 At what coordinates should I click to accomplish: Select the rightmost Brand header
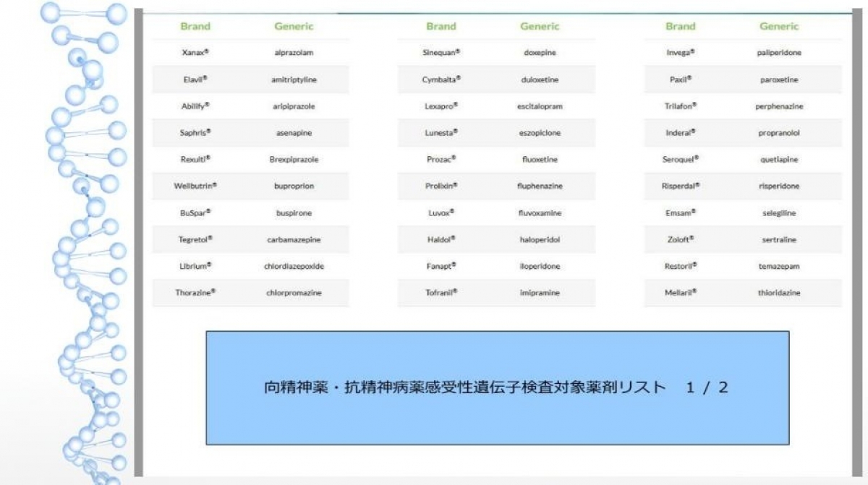pos(680,26)
